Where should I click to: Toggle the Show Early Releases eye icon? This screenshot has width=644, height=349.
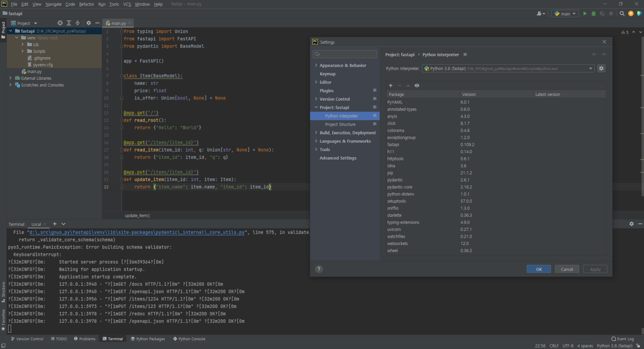tap(417, 85)
